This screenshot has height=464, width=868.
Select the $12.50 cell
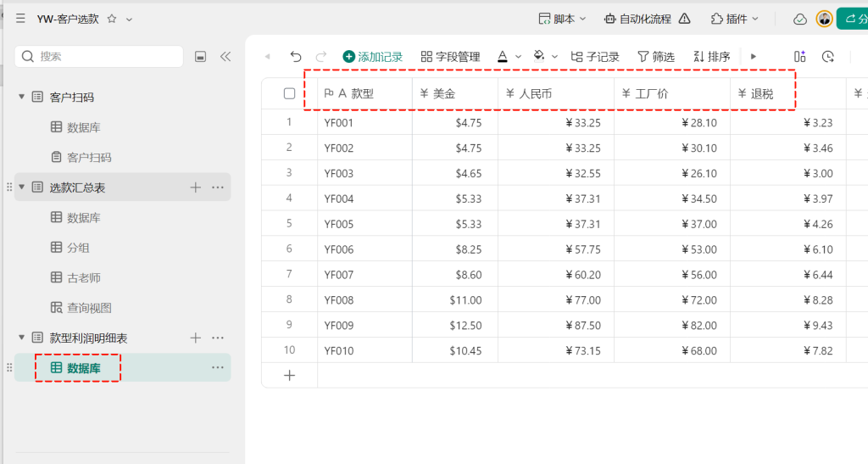455,325
